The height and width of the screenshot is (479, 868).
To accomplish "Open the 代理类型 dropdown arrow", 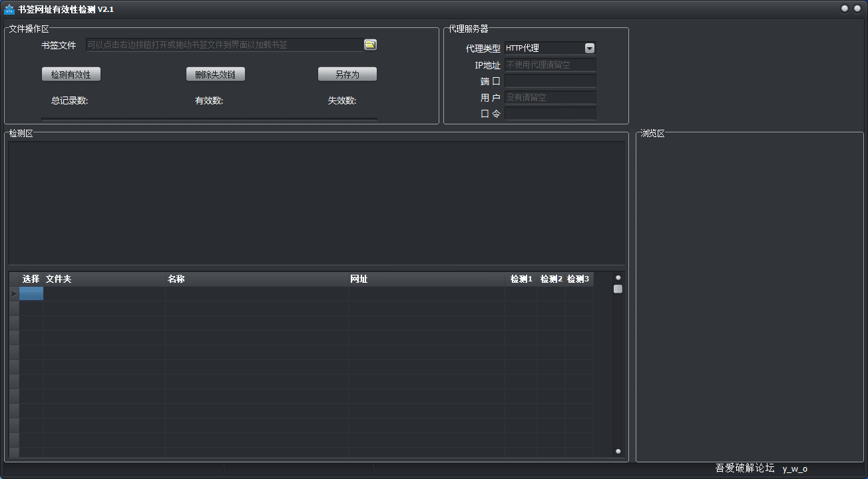I will [589, 48].
